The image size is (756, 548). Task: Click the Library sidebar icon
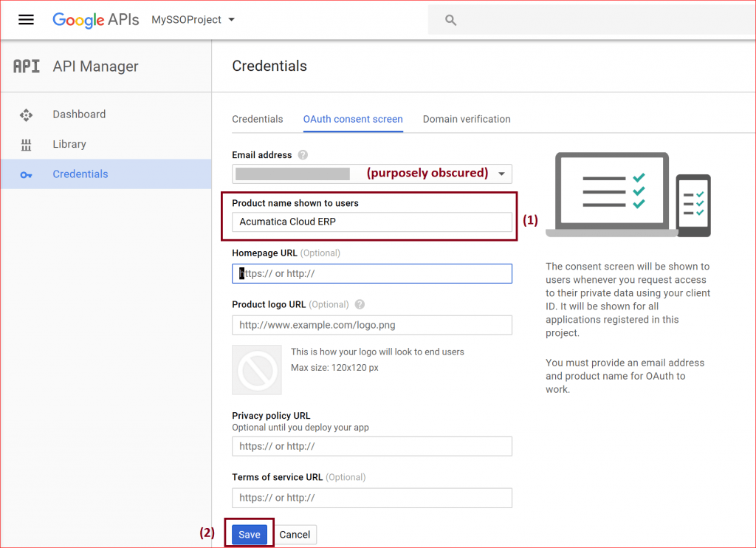pos(26,145)
